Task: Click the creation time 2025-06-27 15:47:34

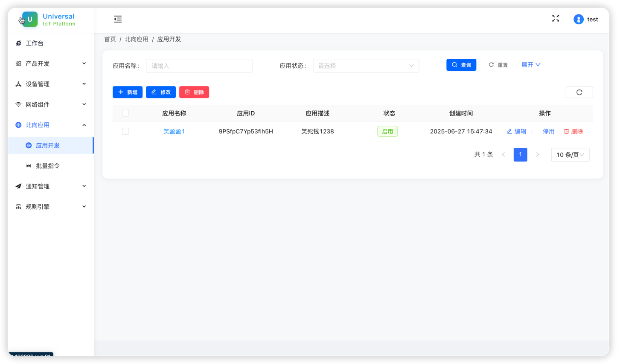Action: tap(461, 131)
